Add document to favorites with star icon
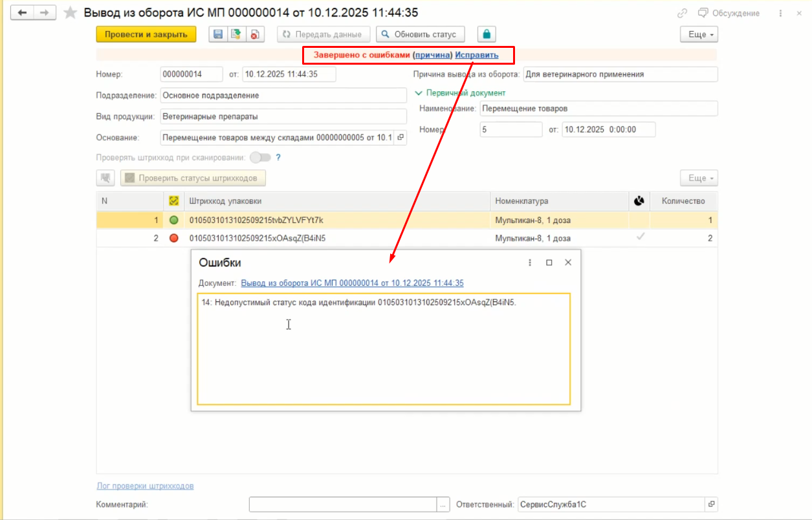812x520 pixels. pyautogui.click(x=71, y=13)
